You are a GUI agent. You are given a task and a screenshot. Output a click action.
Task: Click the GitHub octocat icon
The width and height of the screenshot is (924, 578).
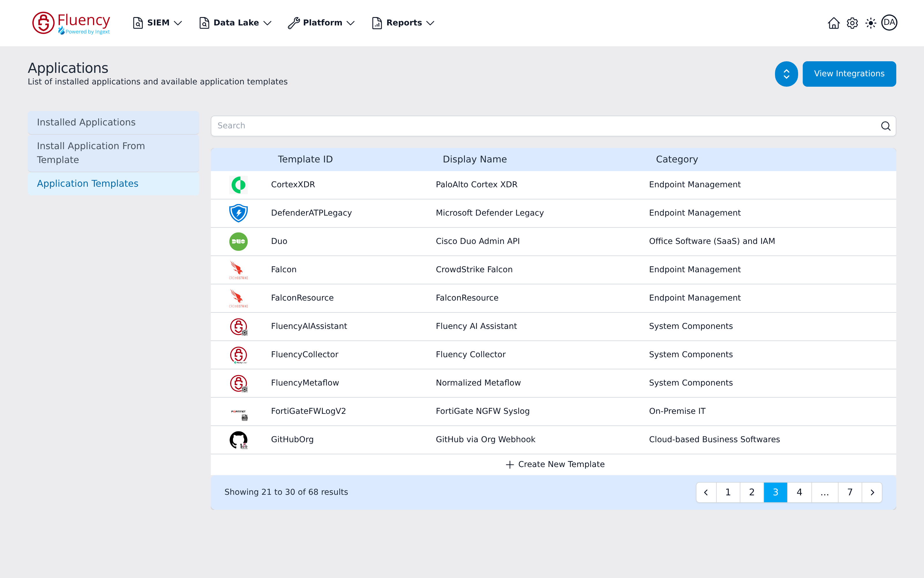pyautogui.click(x=238, y=440)
